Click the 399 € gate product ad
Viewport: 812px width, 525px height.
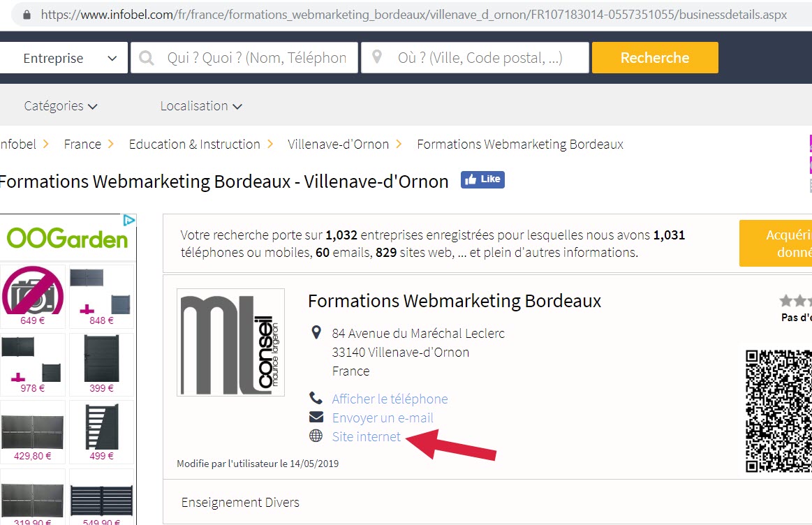point(101,364)
